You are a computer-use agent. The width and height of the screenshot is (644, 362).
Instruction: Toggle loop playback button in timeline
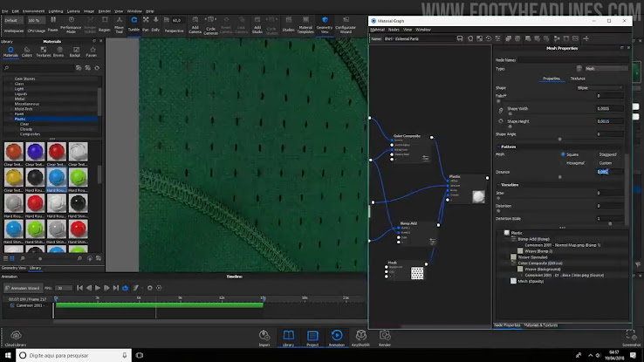[126, 288]
